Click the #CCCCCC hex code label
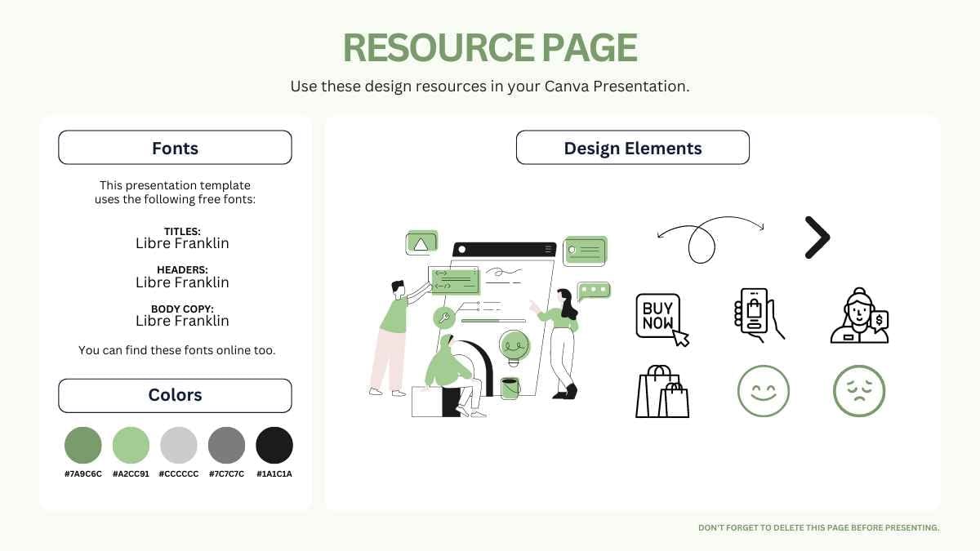The width and height of the screenshot is (980, 551). click(x=179, y=474)
